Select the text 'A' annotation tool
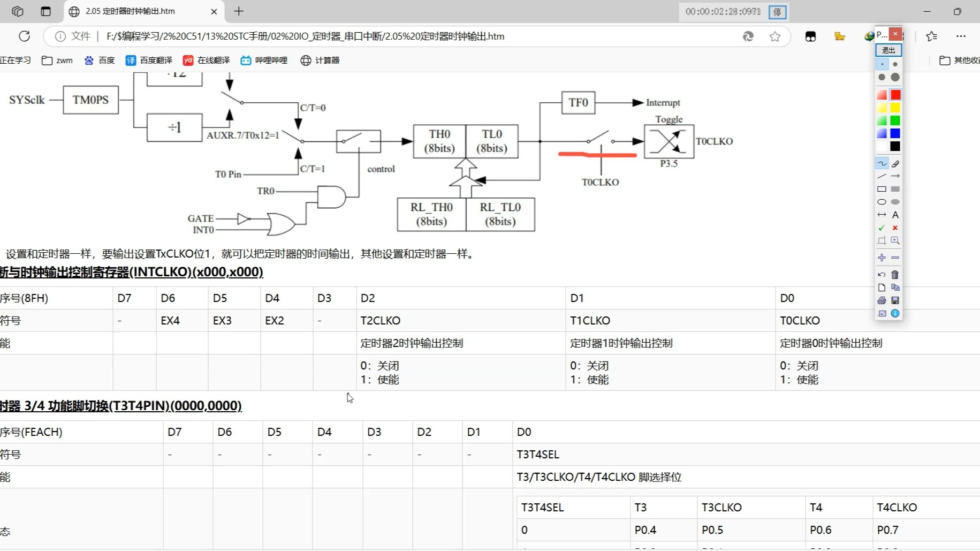Viewport: 980px width, 551px height. [x=895, y=215]
